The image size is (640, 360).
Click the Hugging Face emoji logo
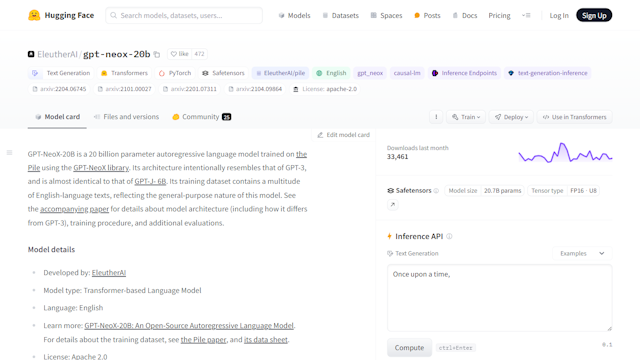pyautogui.click(x=34, y=16)
